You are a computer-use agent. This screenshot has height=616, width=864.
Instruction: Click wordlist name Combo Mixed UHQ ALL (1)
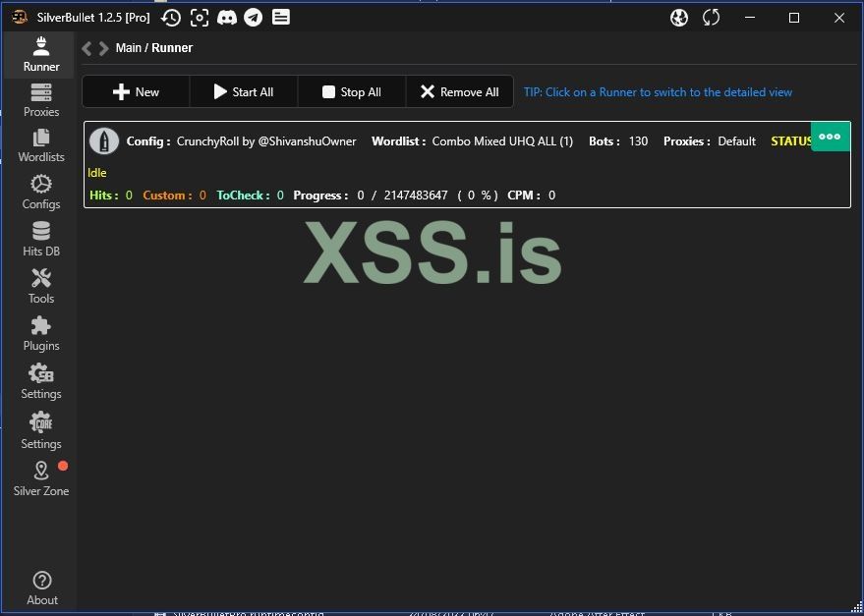coord(502,141)
